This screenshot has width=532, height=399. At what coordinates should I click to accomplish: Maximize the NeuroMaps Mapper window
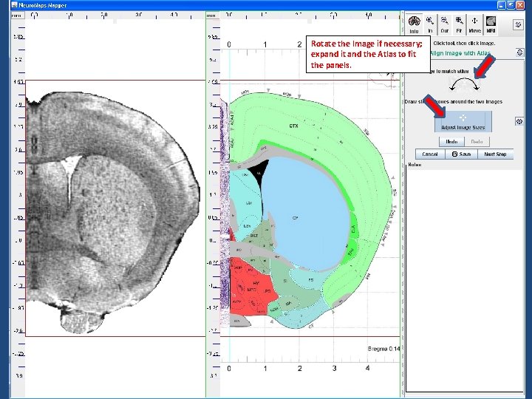tap(511, 5)
